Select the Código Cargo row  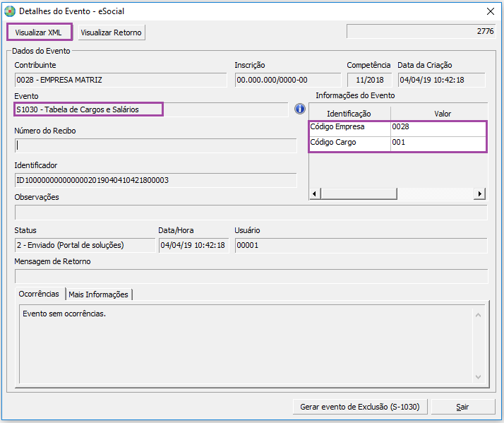coord(349,143)
